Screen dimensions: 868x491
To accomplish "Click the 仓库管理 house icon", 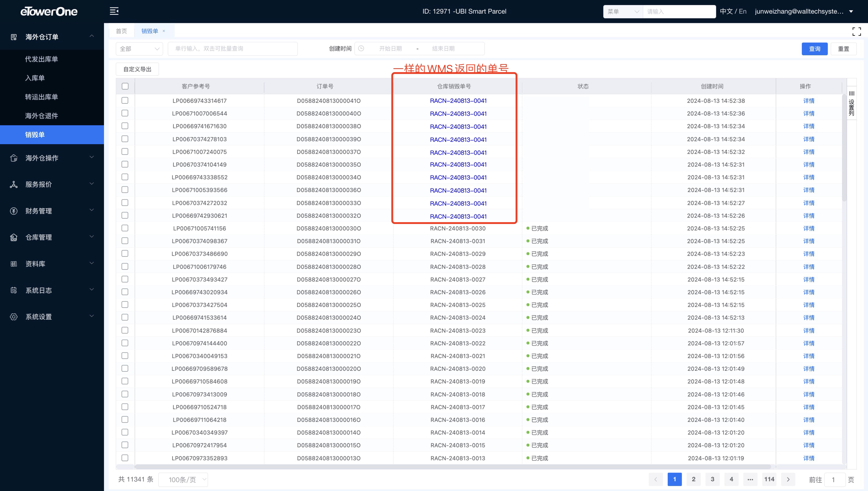I will [x=14, y=238].
